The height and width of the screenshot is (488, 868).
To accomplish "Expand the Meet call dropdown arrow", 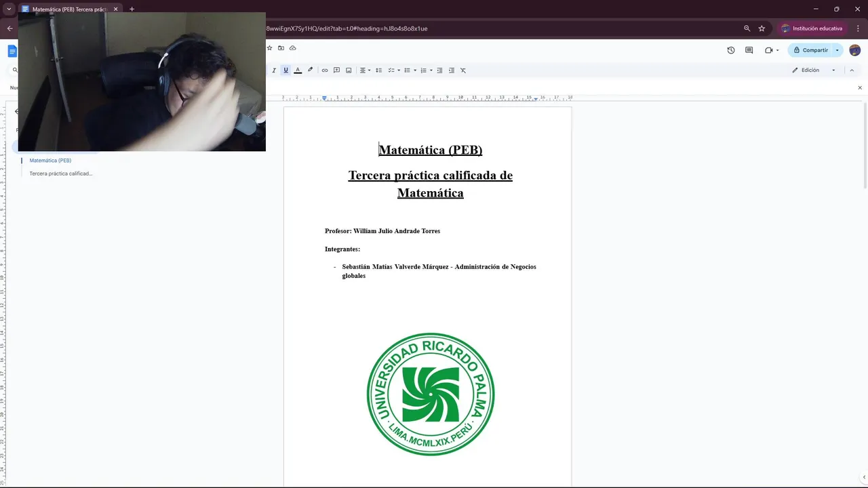I will [x=777, y=50].
